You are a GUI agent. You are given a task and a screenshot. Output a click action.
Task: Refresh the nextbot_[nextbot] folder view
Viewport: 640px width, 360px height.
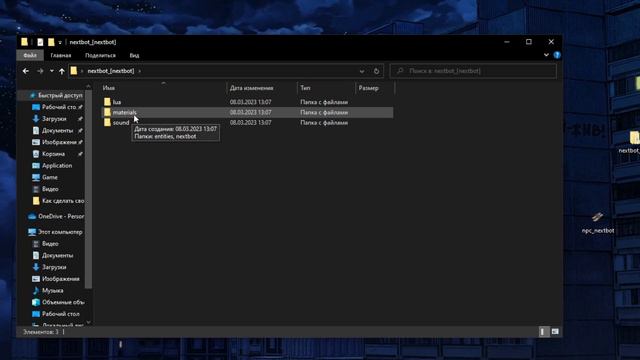376,71
